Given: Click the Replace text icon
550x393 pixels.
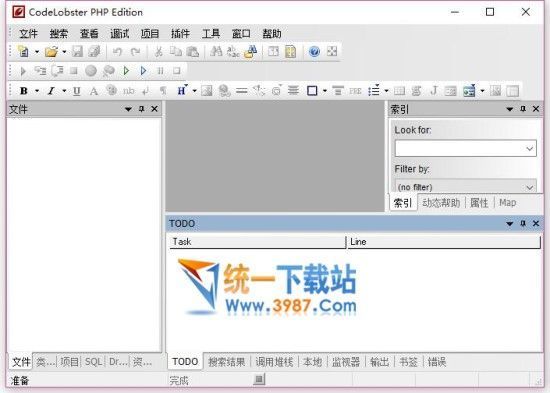Looking at the screenshot, I should 233,52.
